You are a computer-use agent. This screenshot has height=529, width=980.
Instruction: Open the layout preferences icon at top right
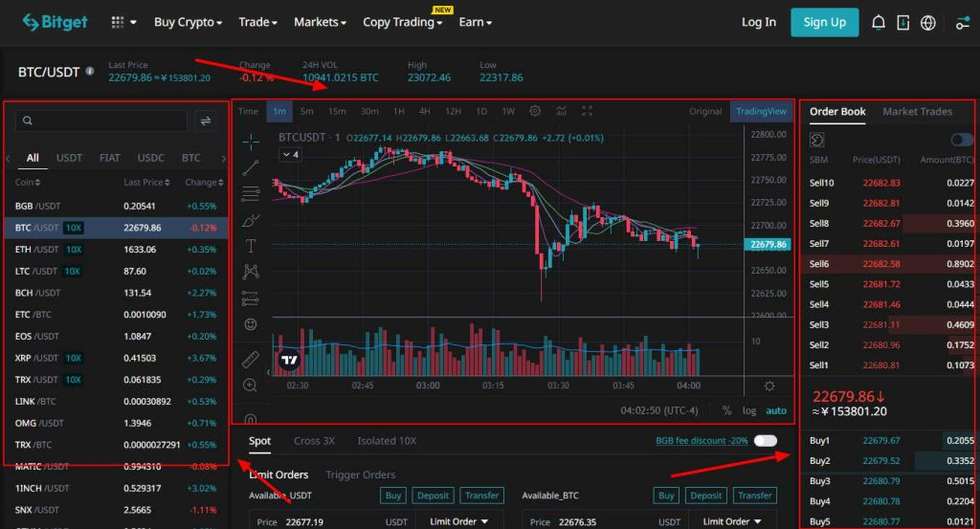tap(963, 23)
